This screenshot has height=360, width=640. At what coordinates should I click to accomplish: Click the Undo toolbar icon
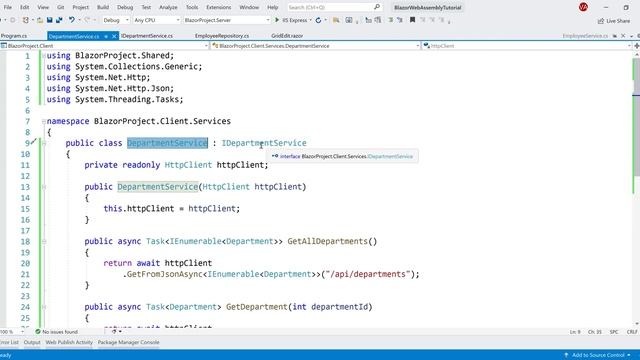point(72,20)
